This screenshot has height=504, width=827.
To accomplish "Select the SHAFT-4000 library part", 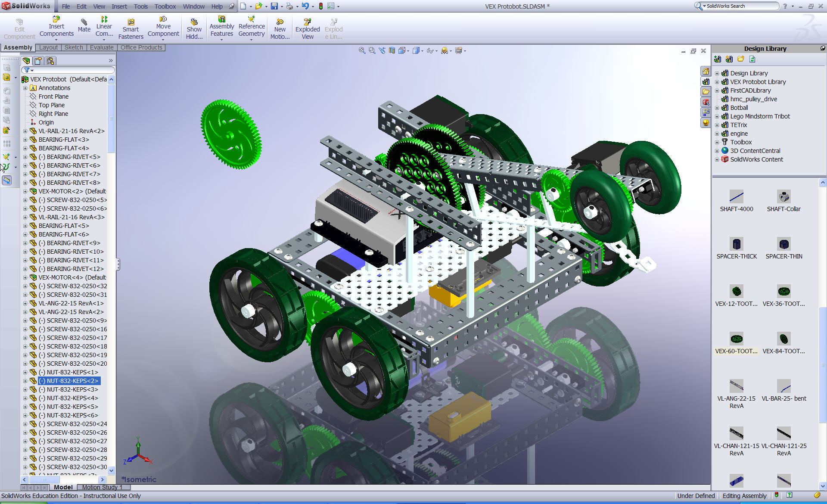I will click(737, 201).
